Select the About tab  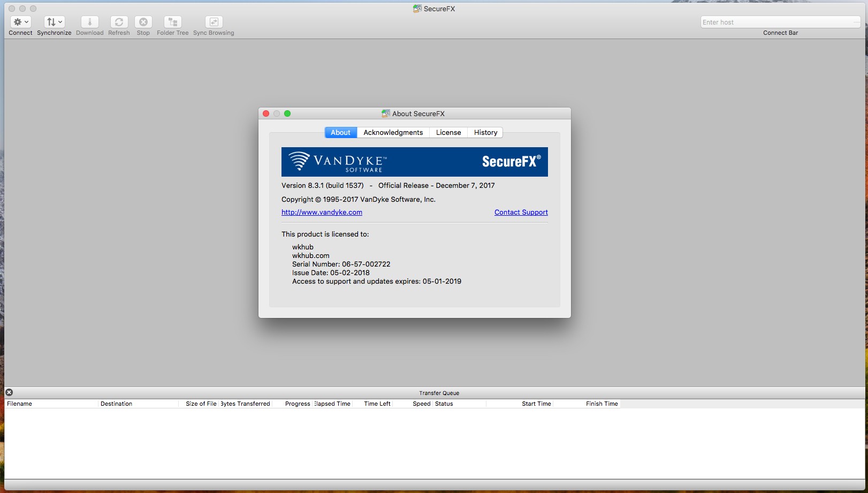click(x=341, y=133)
